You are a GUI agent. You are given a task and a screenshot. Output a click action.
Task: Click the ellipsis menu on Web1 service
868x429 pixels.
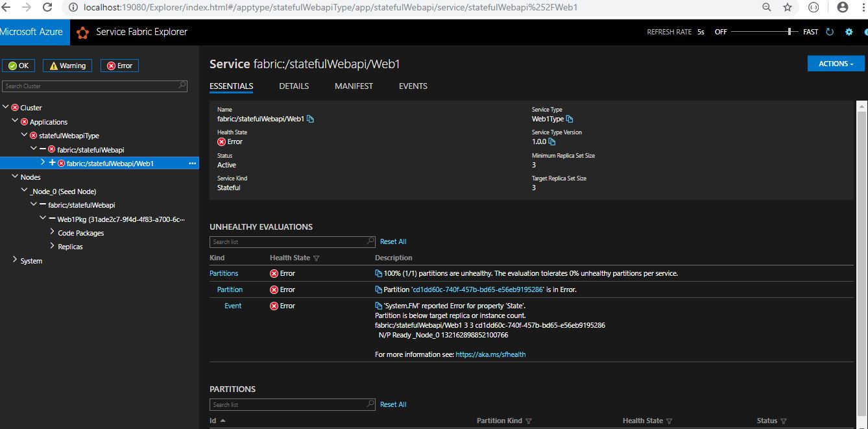193,163
